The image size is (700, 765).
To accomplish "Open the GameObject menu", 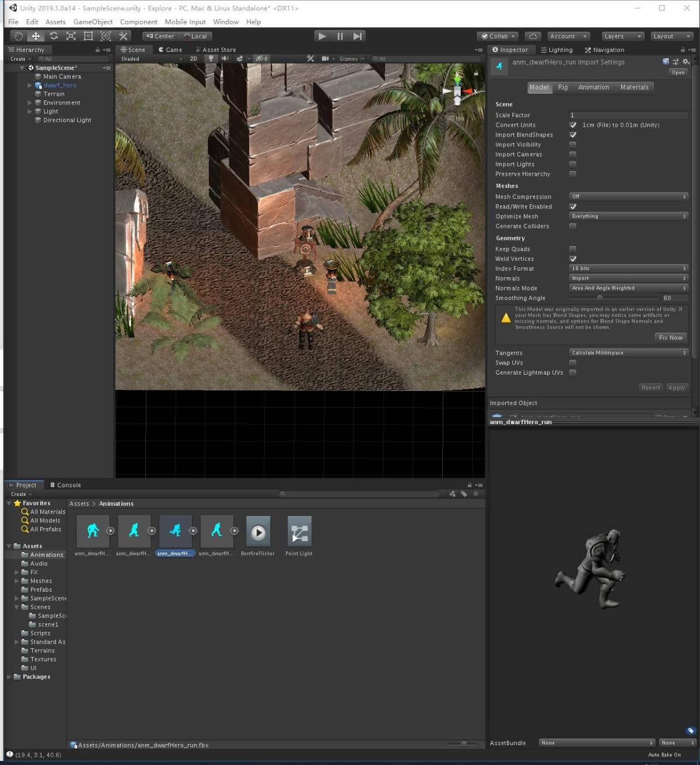I will pyautogui.click(x=93, y=22).
